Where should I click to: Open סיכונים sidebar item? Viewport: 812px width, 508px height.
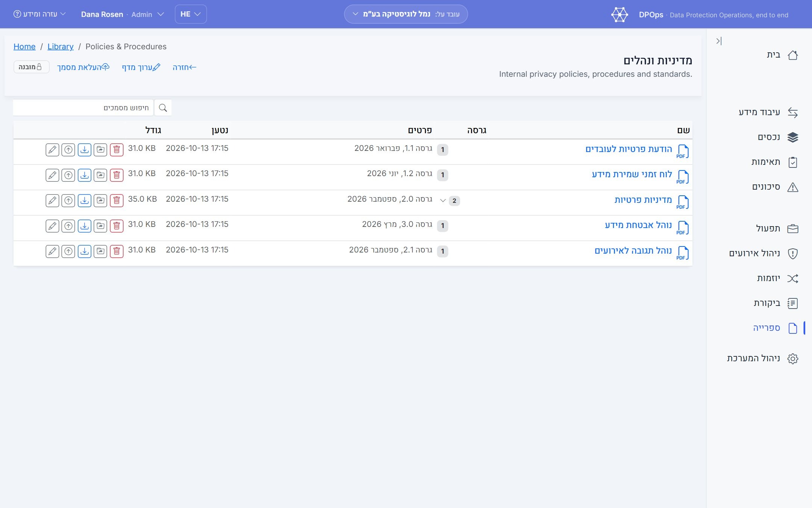[775, 187]
